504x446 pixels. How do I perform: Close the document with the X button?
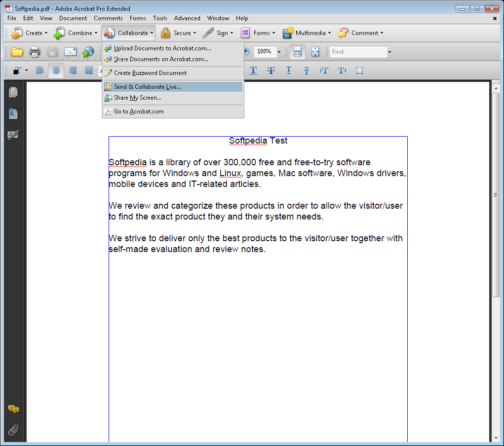pyautogui.click(x=495, y=19)
